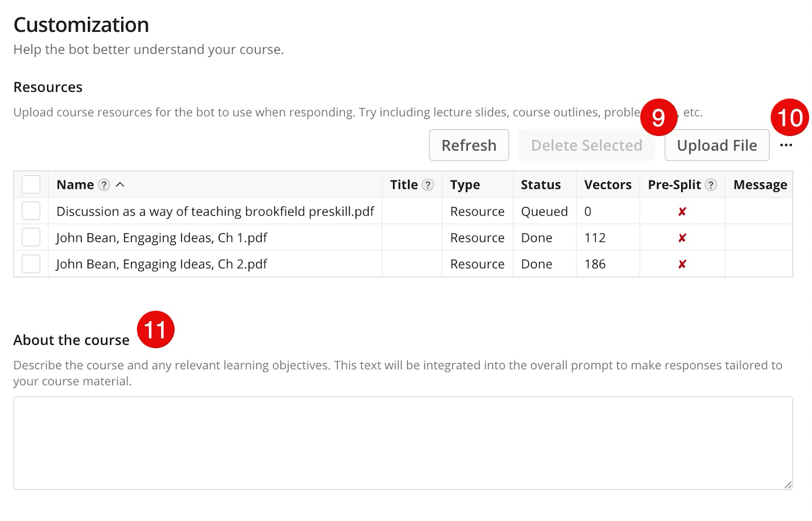Click the textarea resize handle corner
Screen dimensions: 812x521
click(788, 485)
